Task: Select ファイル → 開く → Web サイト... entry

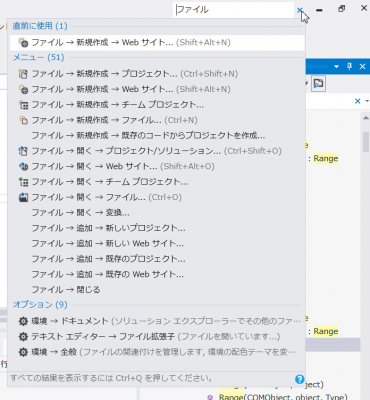Action: click(157, 166)
